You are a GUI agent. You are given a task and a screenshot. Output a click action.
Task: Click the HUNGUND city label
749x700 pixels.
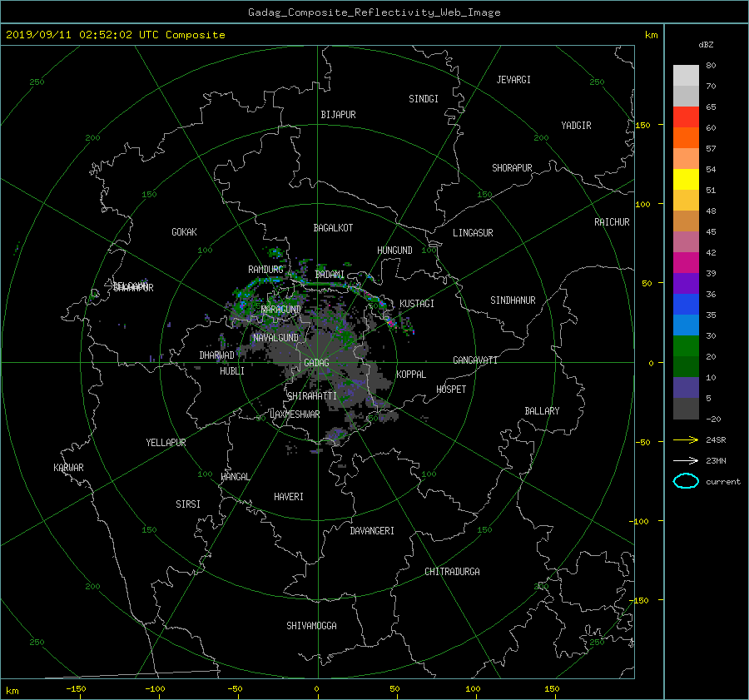[x=394, y=251]
